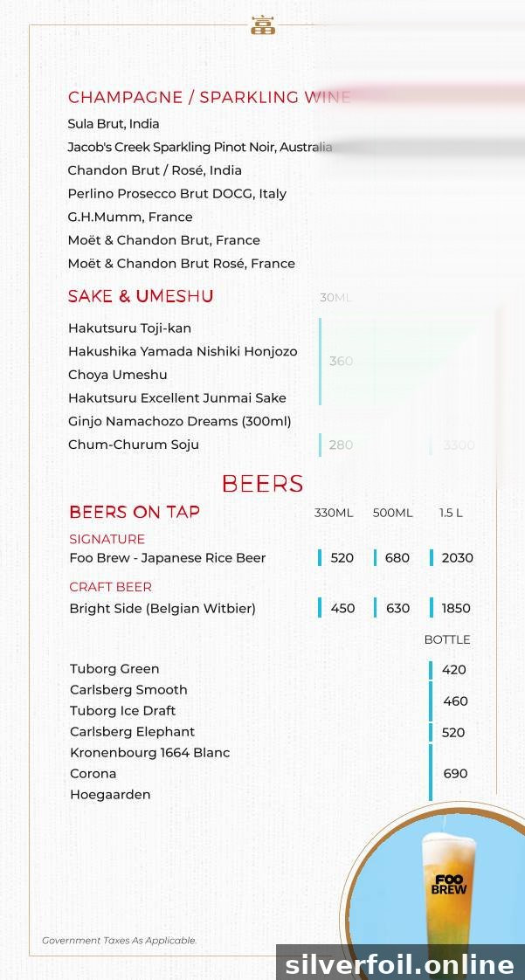Screen dimensions: 525x980
Task: Select the Foo Brew 330ML price 520
Action: [342, 557]
